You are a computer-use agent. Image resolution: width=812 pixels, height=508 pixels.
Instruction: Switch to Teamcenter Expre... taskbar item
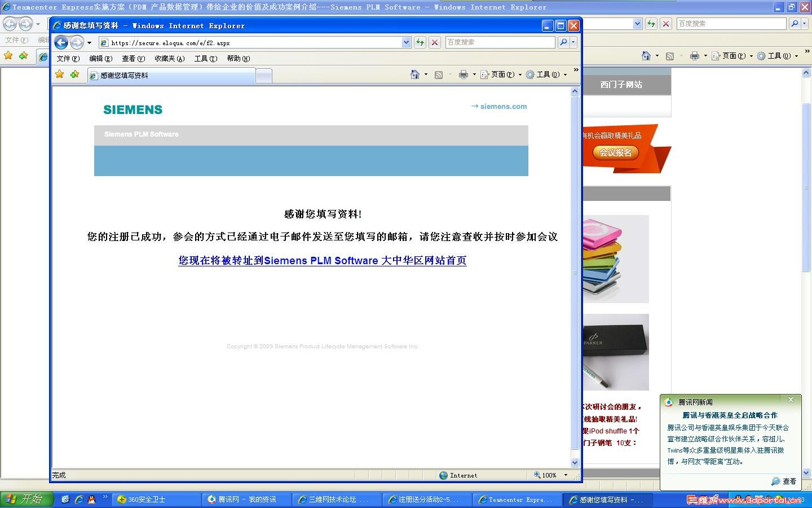tap(518, 500)
